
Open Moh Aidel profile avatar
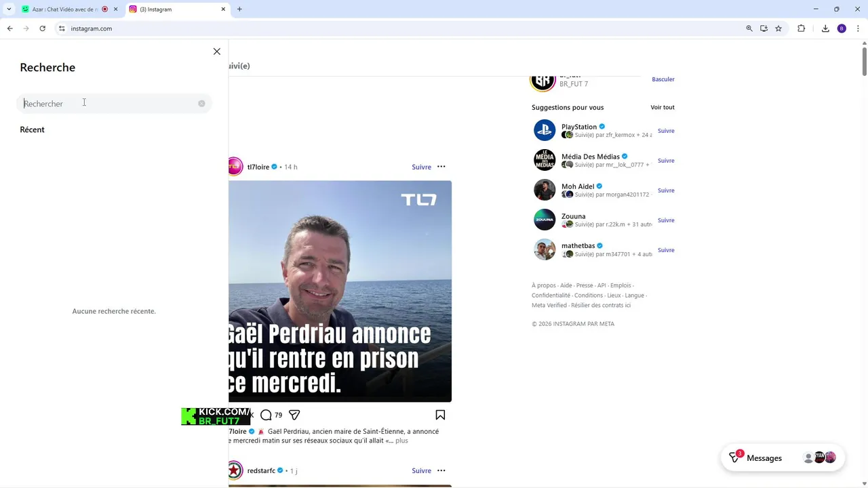tap(545, 190)
